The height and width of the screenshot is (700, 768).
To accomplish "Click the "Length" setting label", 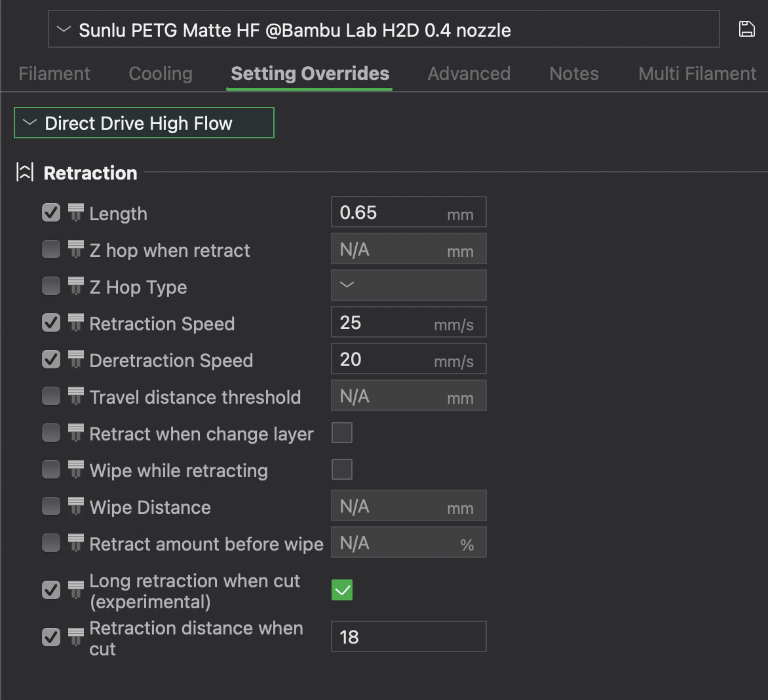I will 118,214.
